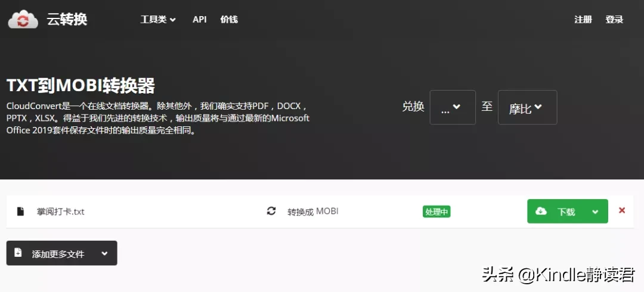Click the 云转换 site name
Viewport: 644px width, 292px height.
tap(67, 19)
